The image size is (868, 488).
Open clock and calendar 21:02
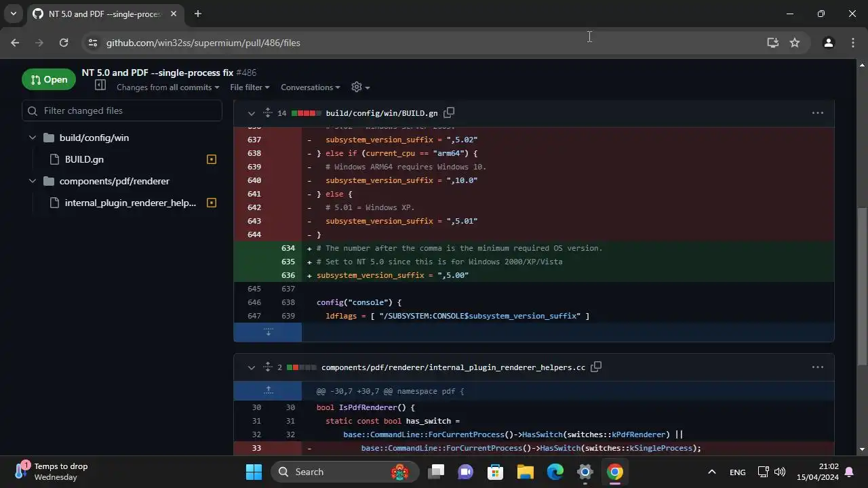point(818,472)
